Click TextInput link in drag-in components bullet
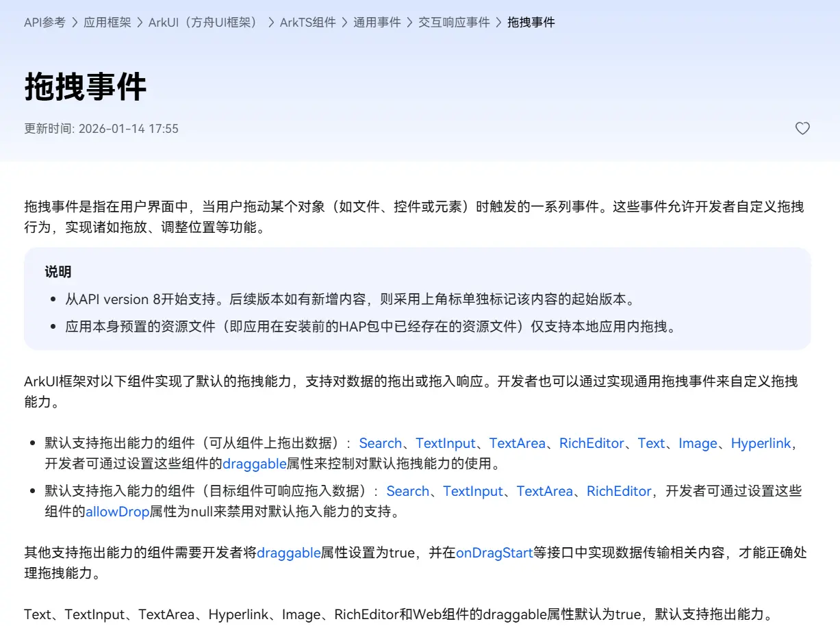Viewport: 840px width, 626px height. (472, 491)
